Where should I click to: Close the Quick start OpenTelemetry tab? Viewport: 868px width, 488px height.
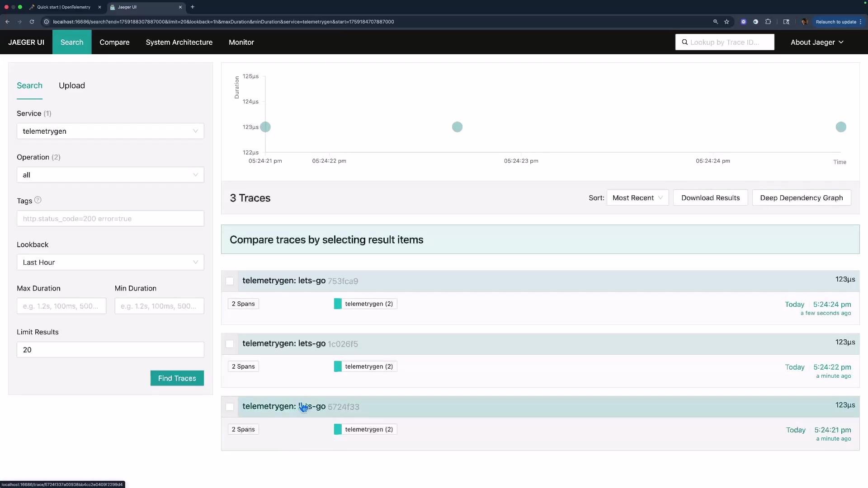[99, 7]
